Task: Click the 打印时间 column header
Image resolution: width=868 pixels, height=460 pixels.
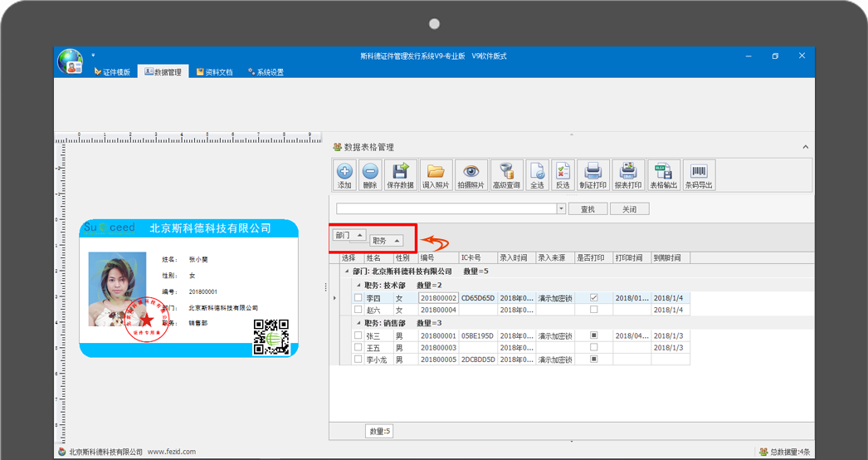Action: point(632,258)
